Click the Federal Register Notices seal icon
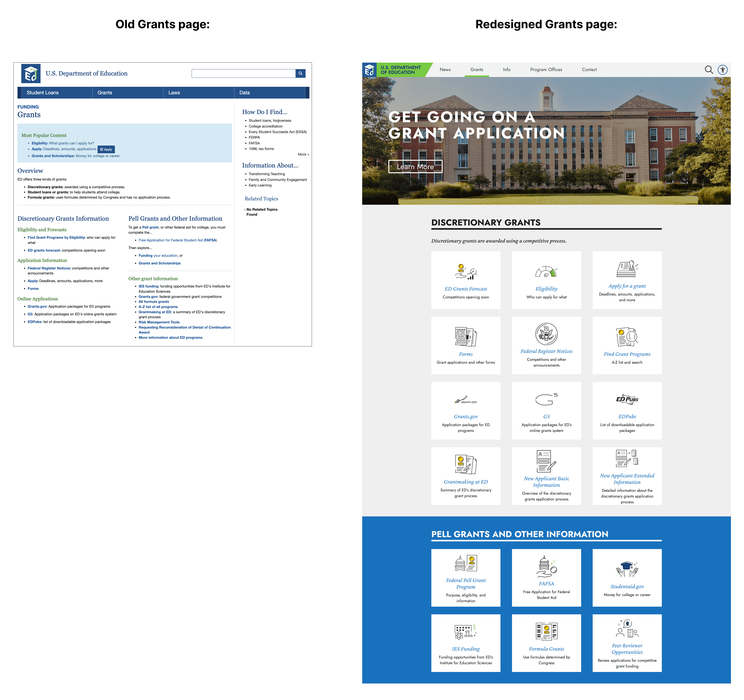The width and height of the screenshot is (744, 700). point(546,334)
